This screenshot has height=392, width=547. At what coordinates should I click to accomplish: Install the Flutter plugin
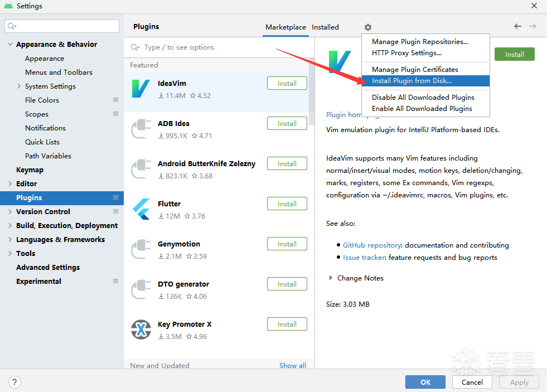(287, 204)
